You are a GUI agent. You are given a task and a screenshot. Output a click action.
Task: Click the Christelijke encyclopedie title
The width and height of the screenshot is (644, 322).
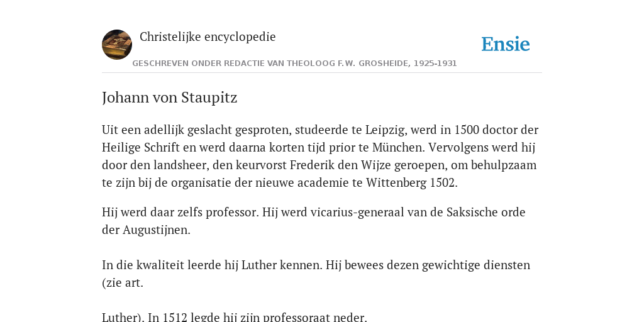208,36
